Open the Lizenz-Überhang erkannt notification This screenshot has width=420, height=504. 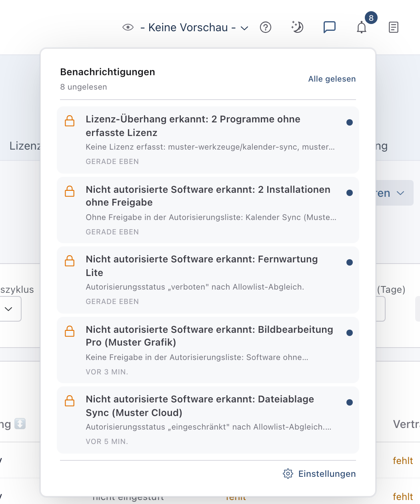click(x=208, y=140)
